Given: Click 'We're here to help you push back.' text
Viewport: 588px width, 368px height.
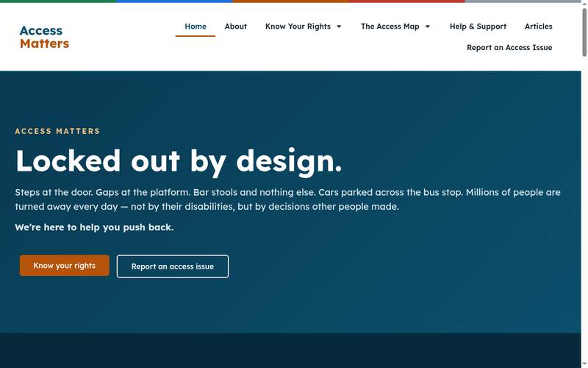Looking at the screenshot, I should click(x=94, y=227).
